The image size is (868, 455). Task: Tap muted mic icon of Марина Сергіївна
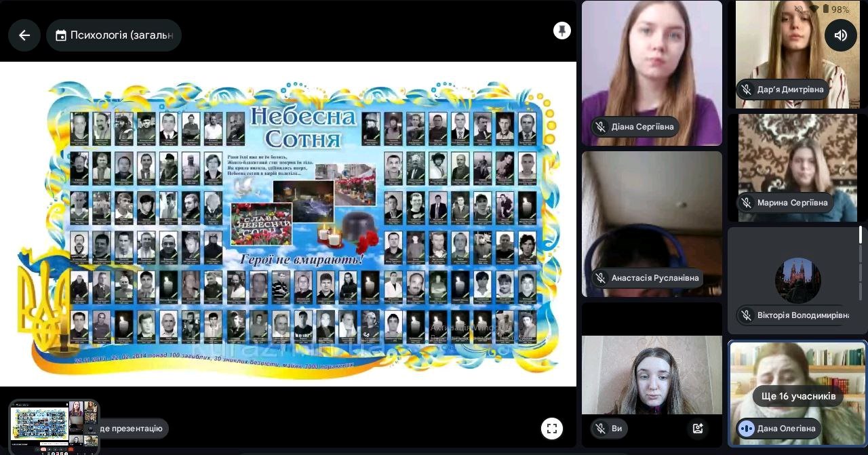747,203
